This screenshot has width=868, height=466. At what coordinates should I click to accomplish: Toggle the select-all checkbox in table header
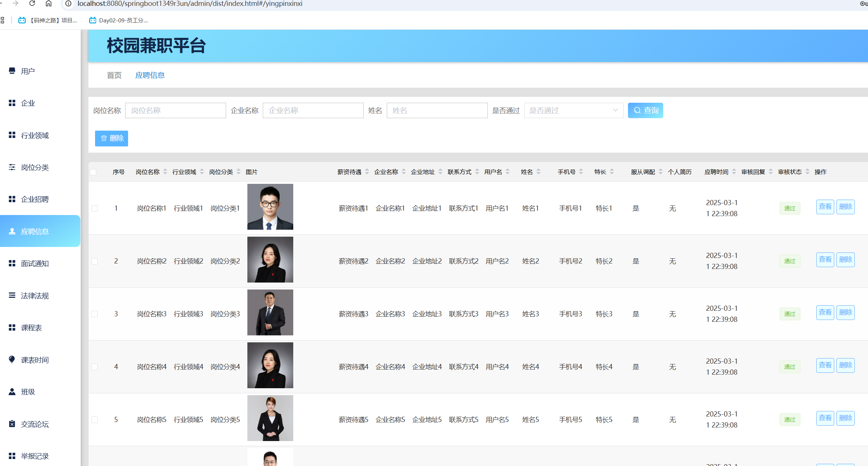click(x=93, y=172)
